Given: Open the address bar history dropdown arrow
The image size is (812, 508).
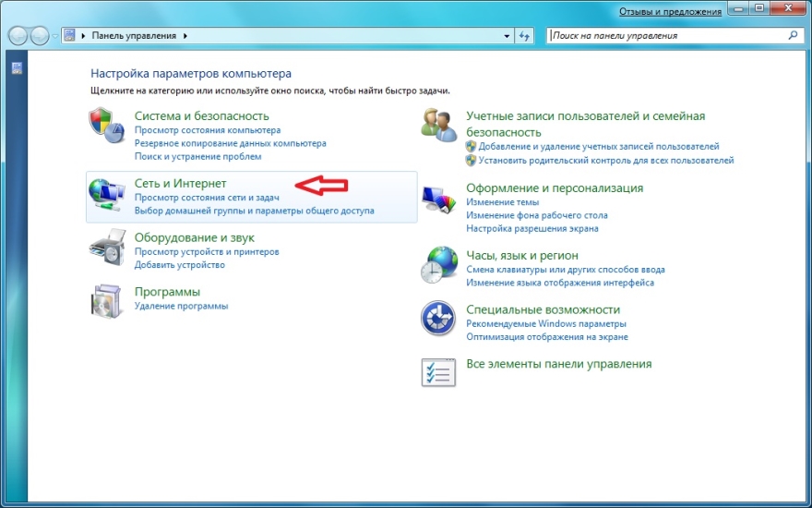Looking at the screenshot, I should point(507,36).
